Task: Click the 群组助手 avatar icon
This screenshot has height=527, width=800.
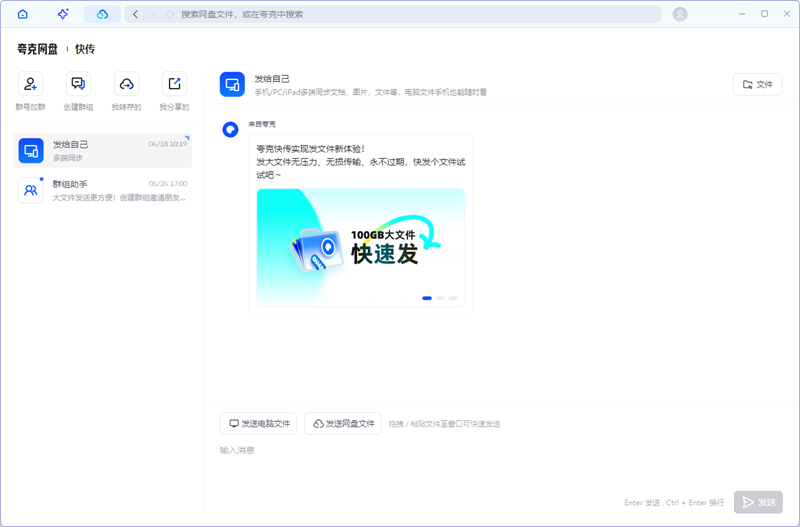Action: (x=31, y=190)
